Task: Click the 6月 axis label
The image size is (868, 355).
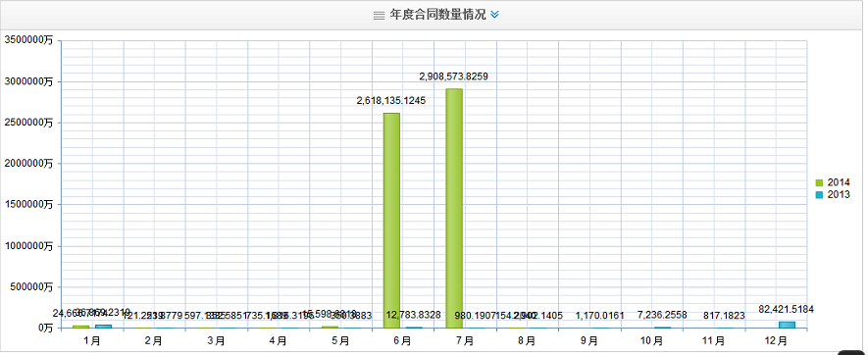Action: pyautogui.click(x=402, y=340)
